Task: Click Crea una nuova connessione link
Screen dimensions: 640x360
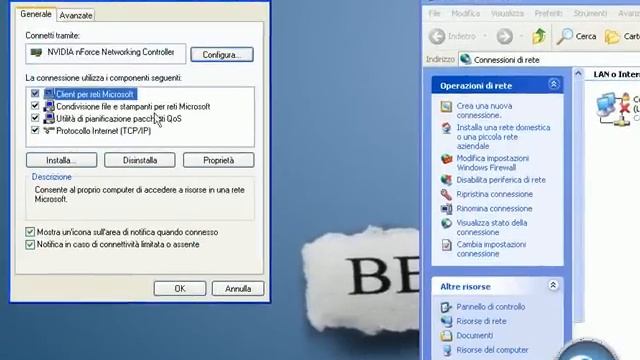Action: [x=484, y=111]
